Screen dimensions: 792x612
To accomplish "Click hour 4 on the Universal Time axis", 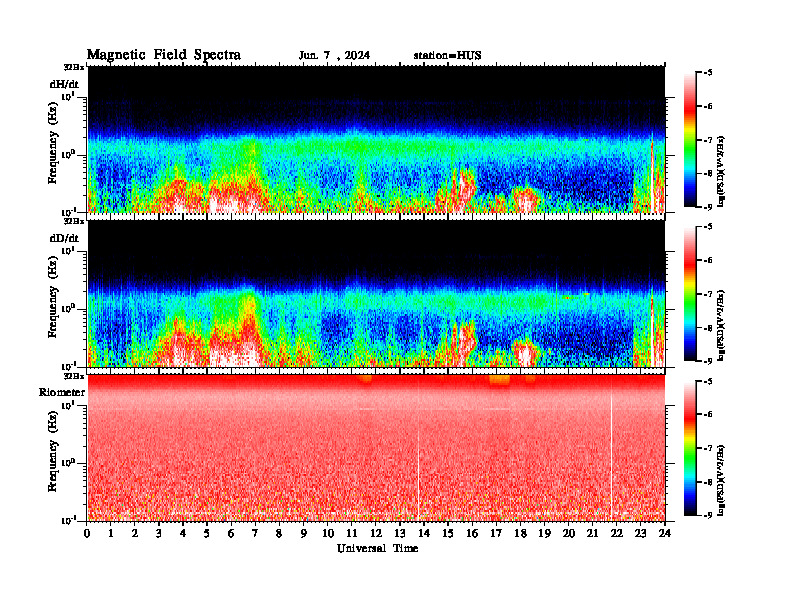I will click(x=183, y=534).
